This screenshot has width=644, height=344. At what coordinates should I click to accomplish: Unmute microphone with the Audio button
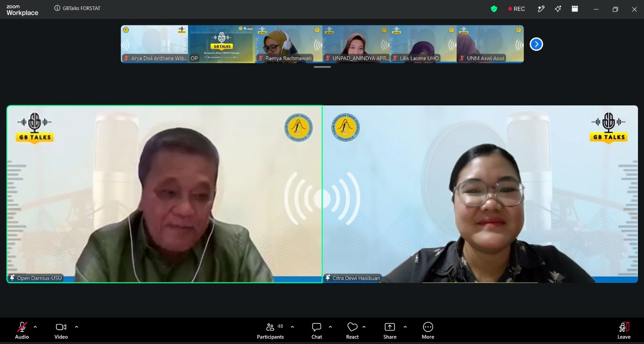[x=22, y=330]
